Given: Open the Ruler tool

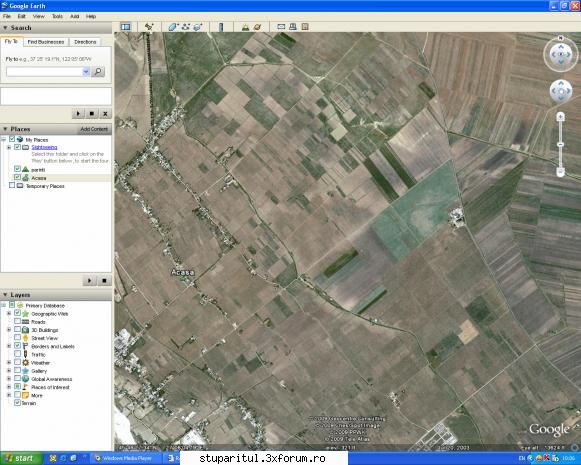Looking at the screenshot, I should coord(221,27).
